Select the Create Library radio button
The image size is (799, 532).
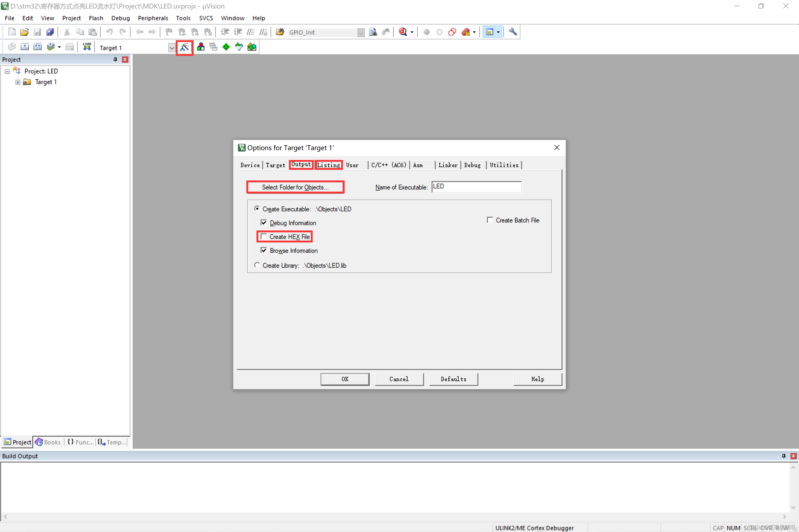[x=257, y=265]
